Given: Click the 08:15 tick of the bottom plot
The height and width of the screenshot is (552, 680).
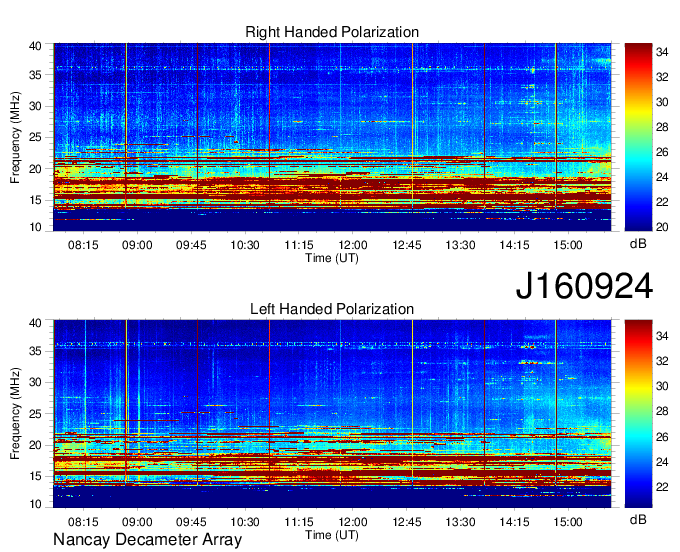Looking at the screenshot, I should [83, 522].
